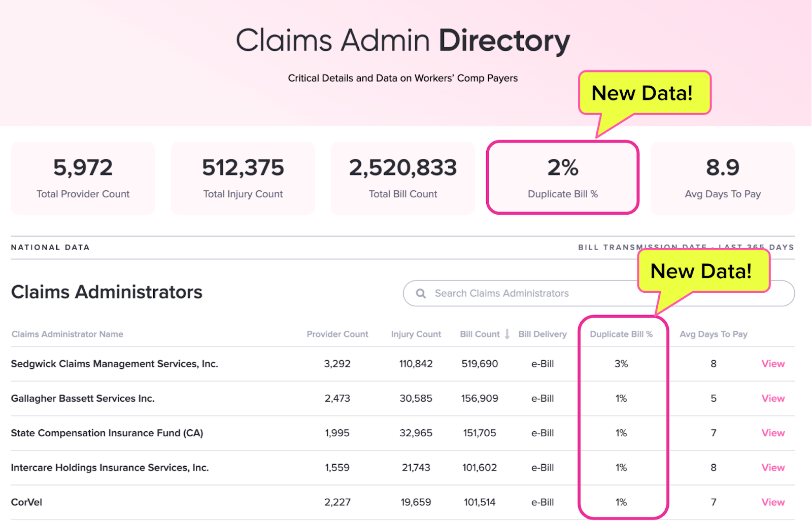The image size is (812, 521).
Task: Select the Total Bill Count card
Action: point(403,178)
